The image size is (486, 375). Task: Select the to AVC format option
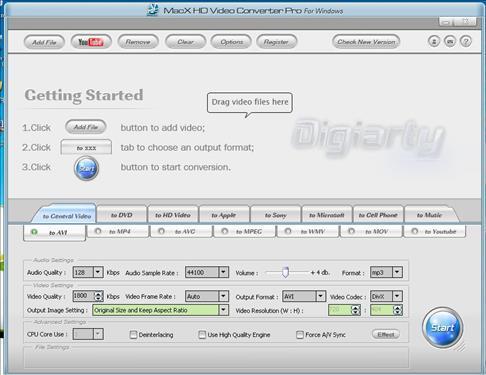(181, 231)
